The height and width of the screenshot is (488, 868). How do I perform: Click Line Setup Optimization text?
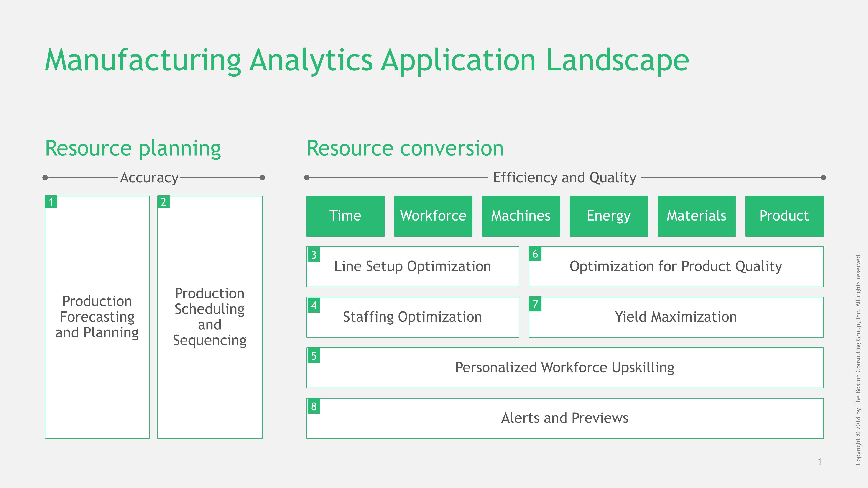point(413,266)
